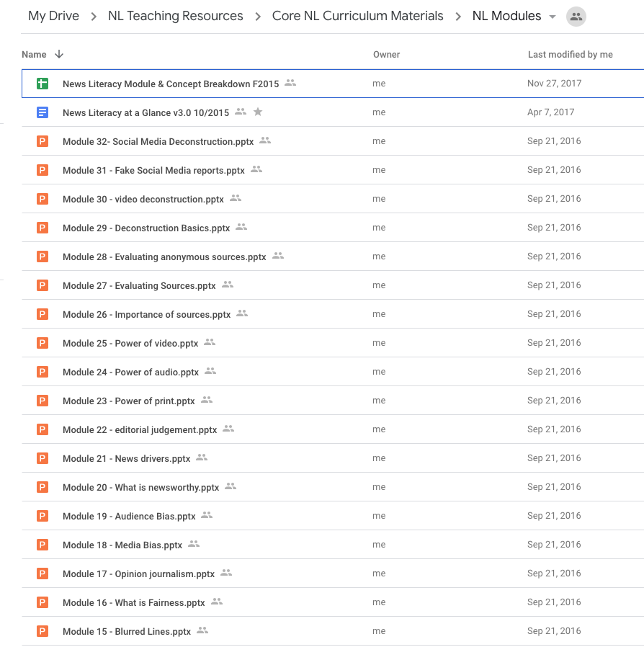
Task: Click the shared folder people icon beside NL Modules
Action: tap(576, 17)
